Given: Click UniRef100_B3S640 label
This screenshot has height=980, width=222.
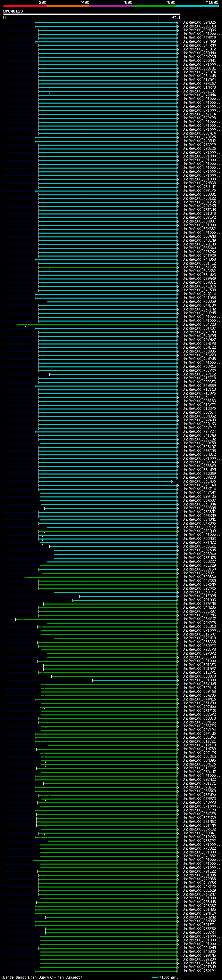Looking at the screenshot, I should pyautogui.click(x=199, y=248).
